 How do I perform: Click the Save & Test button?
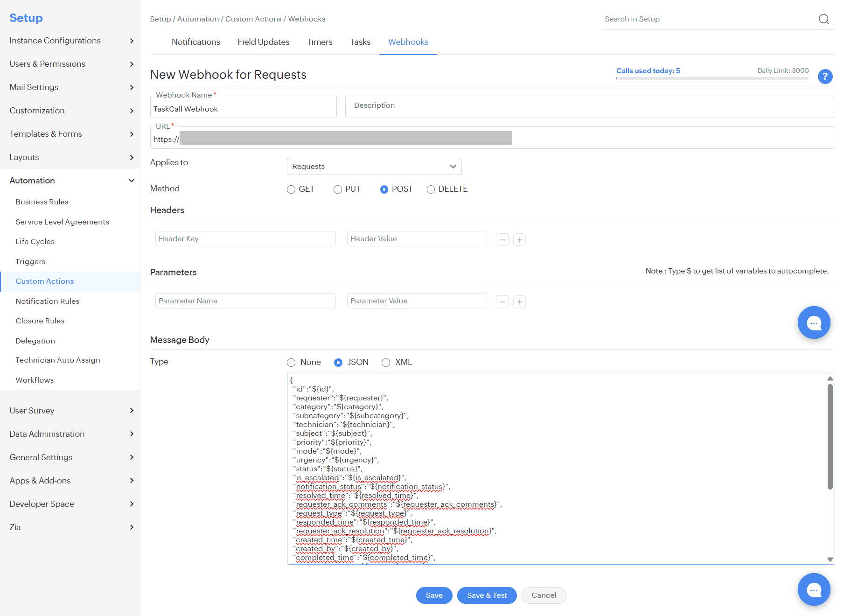(x=487, y=595)
